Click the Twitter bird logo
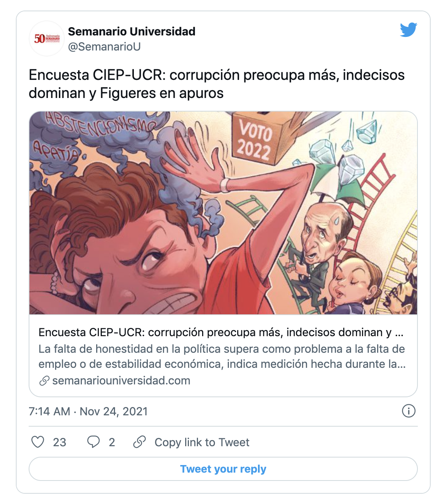The height and width of the screenshot is (502, 448). 408,30
